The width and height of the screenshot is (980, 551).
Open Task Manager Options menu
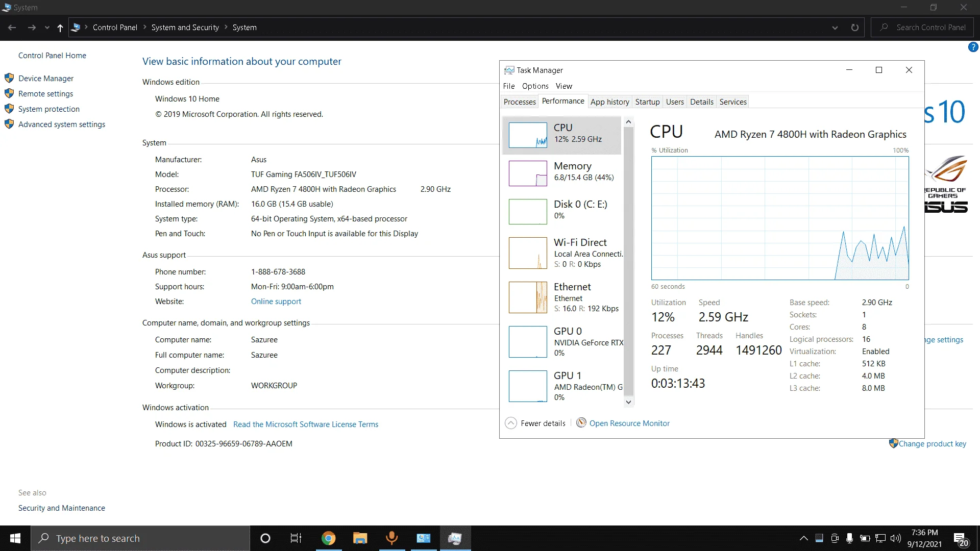pyautogui.click(x=535, y=86)
